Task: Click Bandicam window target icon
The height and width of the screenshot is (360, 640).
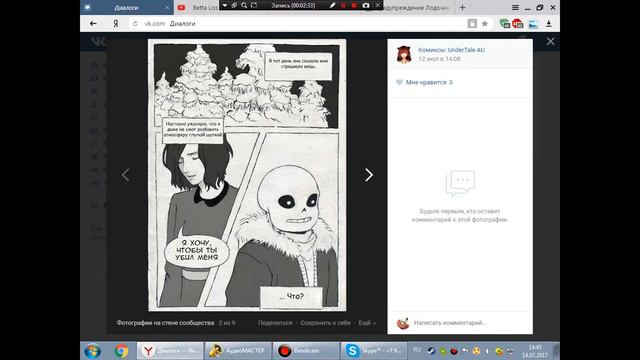Action: pos(234,5)
